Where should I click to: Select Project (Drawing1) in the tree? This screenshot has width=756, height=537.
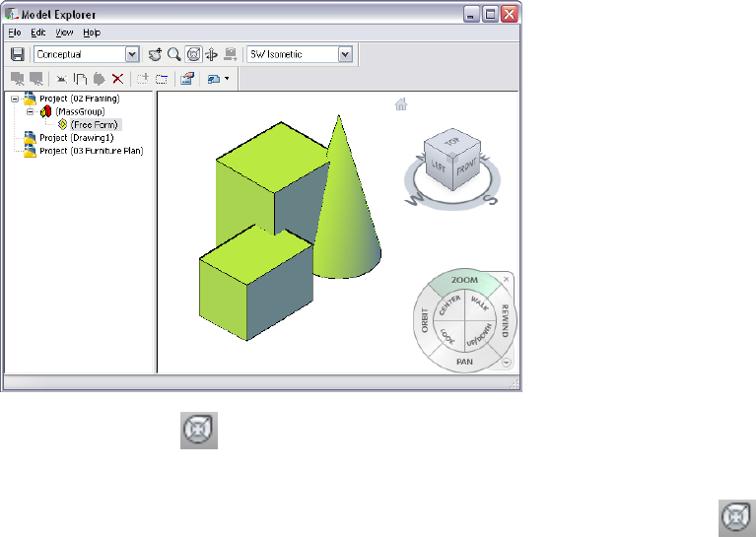point(77,137)
